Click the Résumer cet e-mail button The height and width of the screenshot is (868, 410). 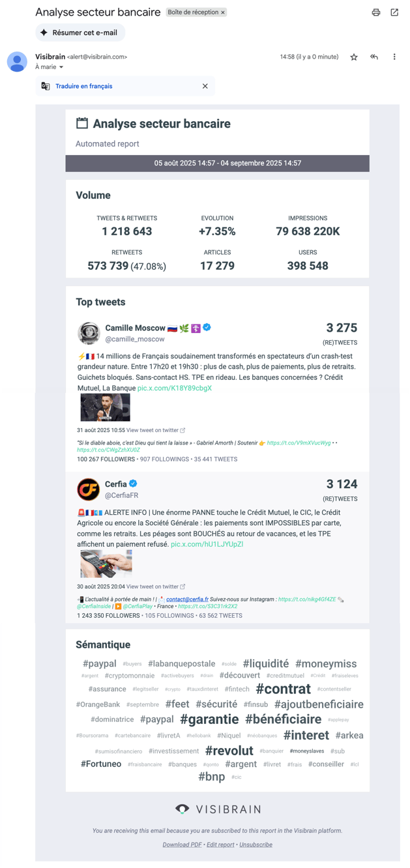[x=80, y=33]
